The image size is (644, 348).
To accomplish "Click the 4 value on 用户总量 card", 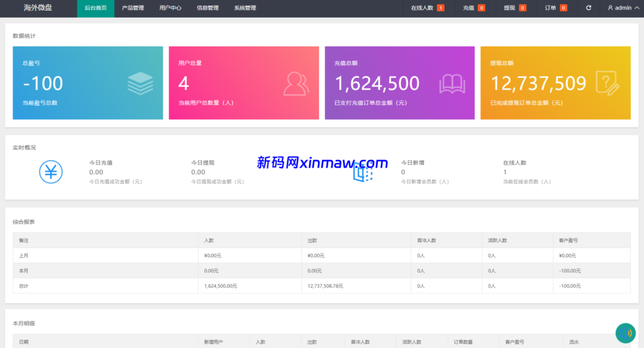I will tap(184, 84).
